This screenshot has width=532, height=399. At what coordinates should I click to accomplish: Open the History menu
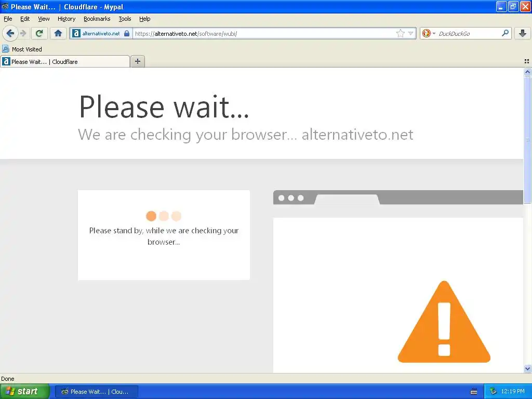tap(66, 19)
